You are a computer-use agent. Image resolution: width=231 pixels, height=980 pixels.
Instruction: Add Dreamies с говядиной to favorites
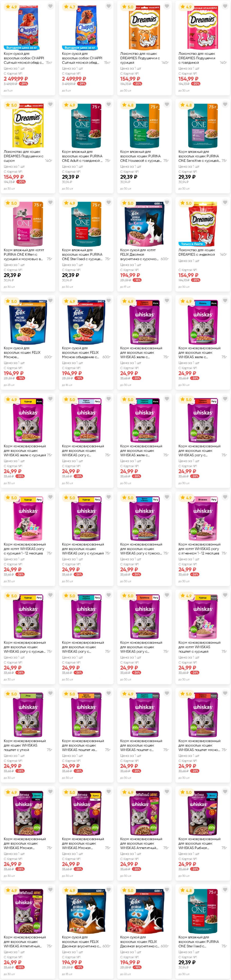(x=225, y=6)
